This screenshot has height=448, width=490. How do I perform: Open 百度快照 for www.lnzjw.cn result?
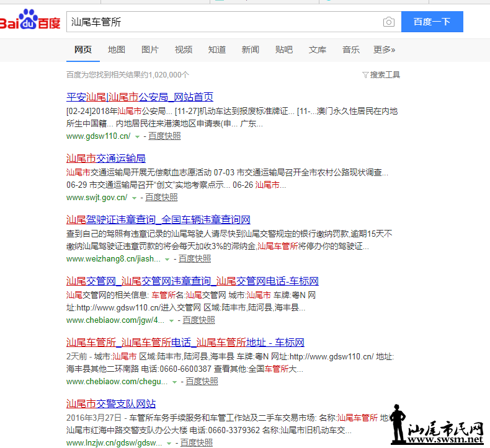[x=197, y=442]
